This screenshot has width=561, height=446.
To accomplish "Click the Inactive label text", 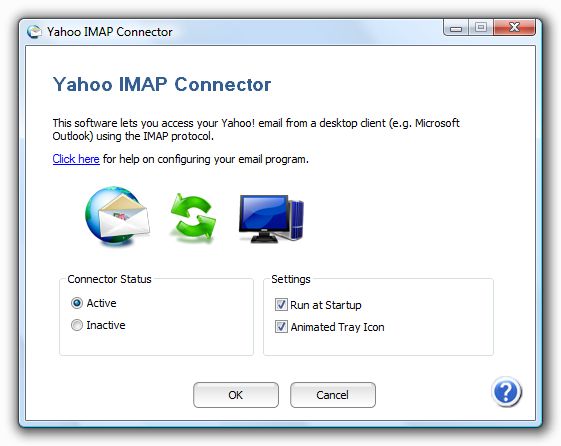I will [106, 325].
